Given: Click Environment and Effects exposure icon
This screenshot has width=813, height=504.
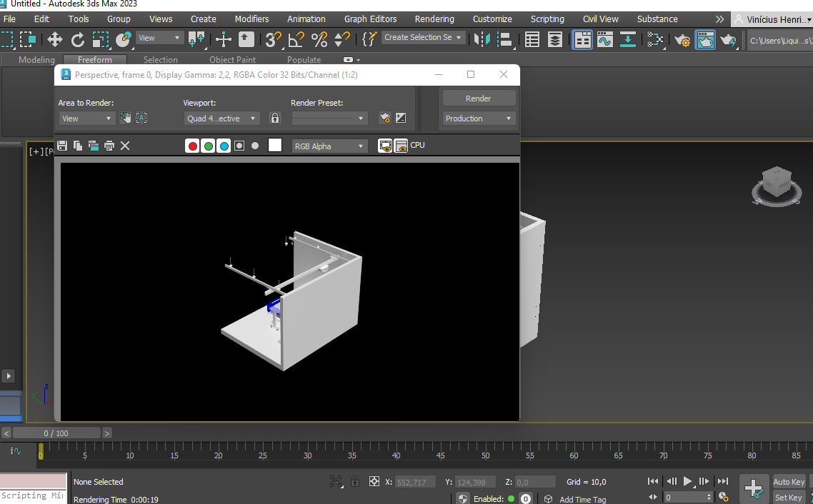Looking at the screenshot, I should coord(401,118).
